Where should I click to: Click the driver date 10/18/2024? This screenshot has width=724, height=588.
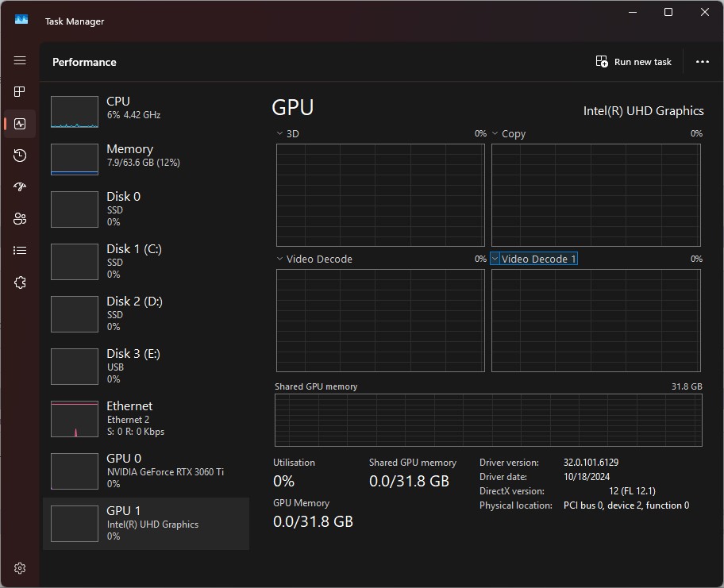tap(587, 477)
